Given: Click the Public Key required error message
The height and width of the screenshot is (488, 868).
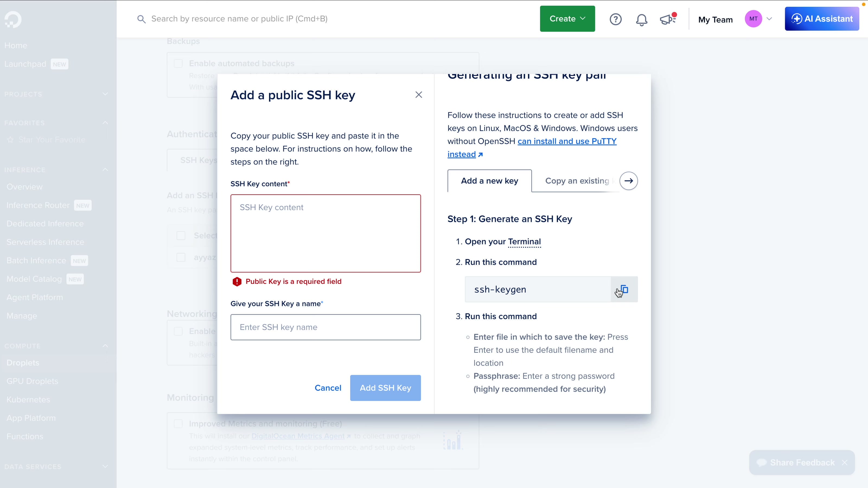Looking at the screenshot, I should coord(293,282).
